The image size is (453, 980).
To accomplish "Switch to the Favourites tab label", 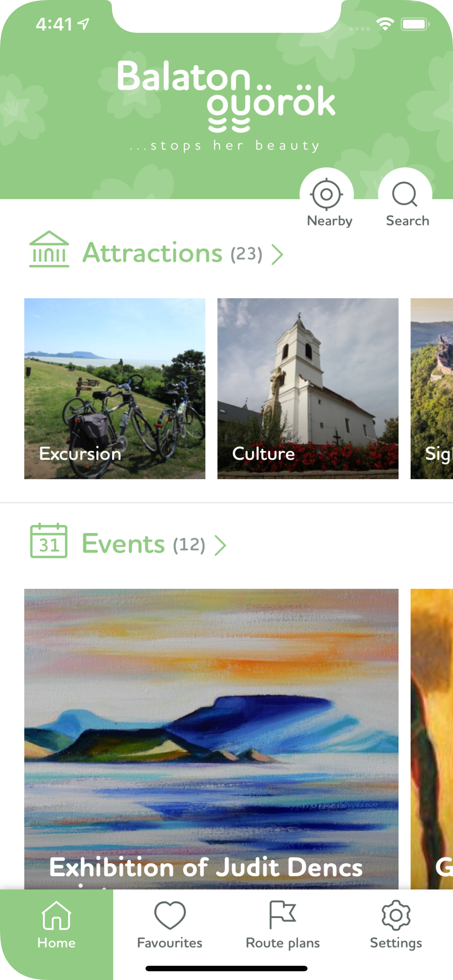I will coord(170,943).
